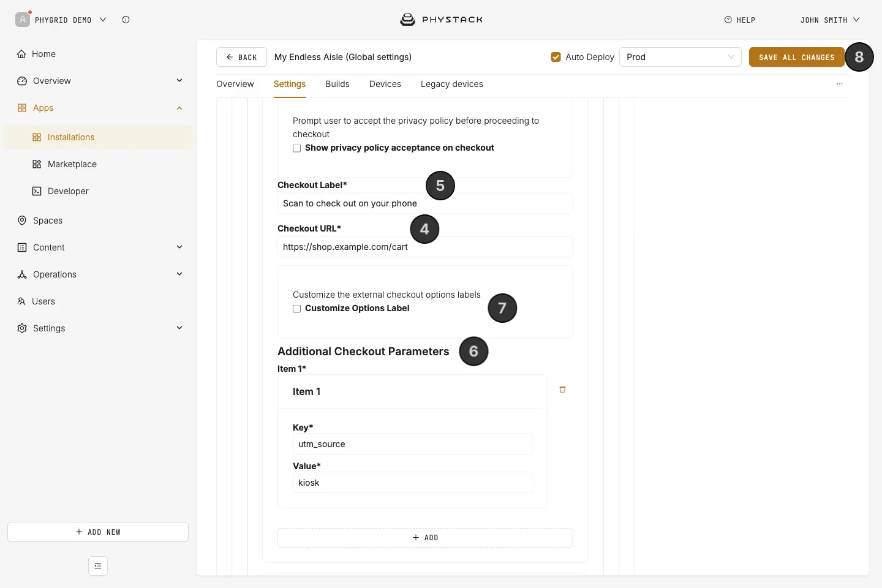Toggle the Auto Deploy checkbox
Image resolution: width=882 pixels, height=588 pixels.
(x=556, y=57)
